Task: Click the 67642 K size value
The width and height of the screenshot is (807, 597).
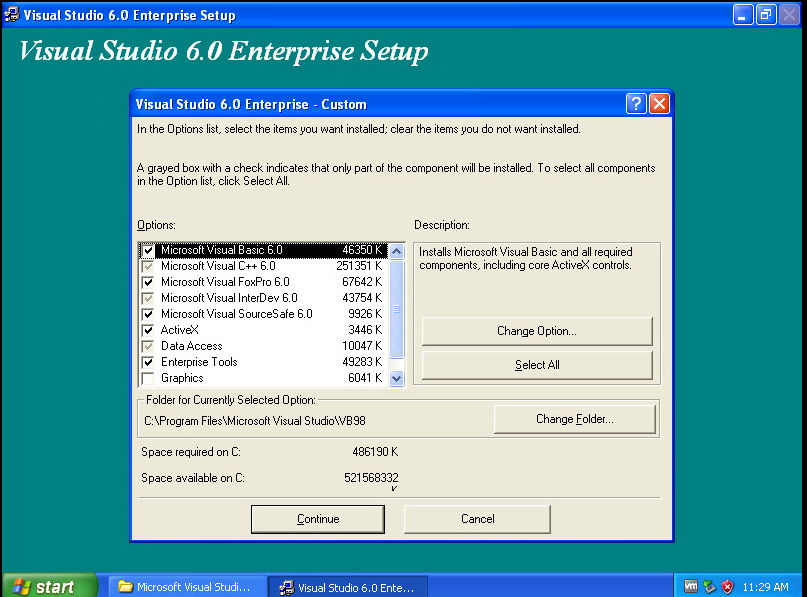Action: [362, 282]
